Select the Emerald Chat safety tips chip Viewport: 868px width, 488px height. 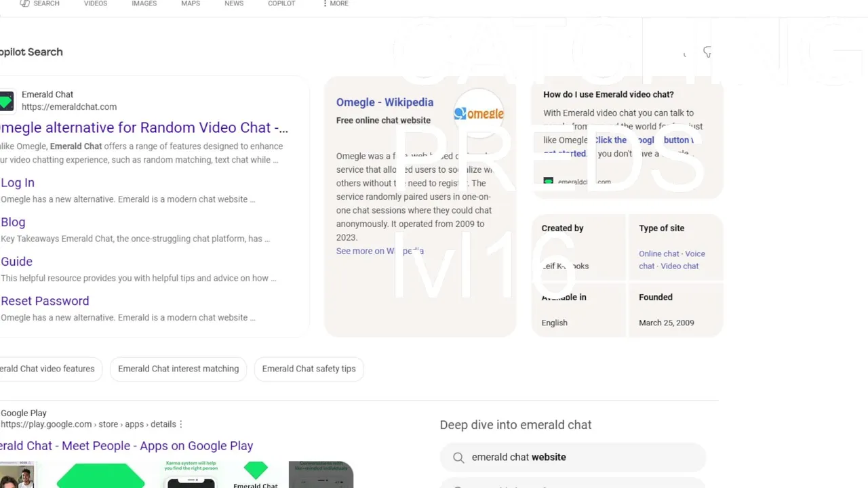coord(309,369)
